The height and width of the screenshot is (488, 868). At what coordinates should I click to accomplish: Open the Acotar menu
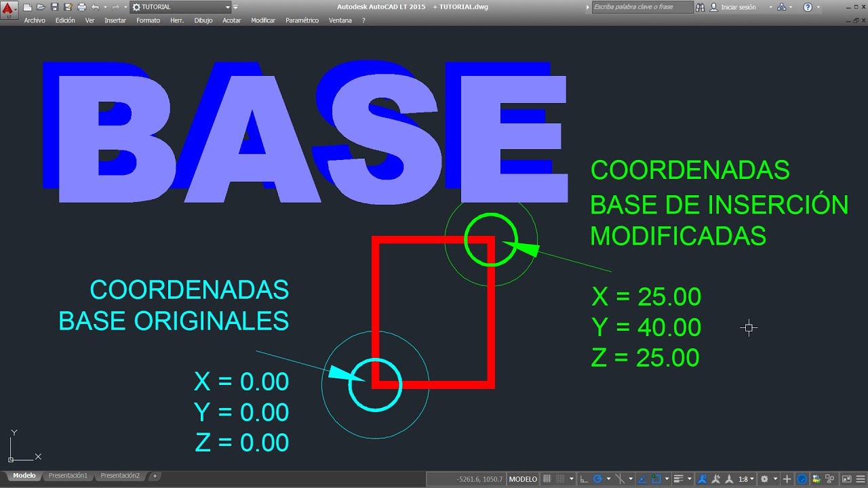[x=232, y=20]
